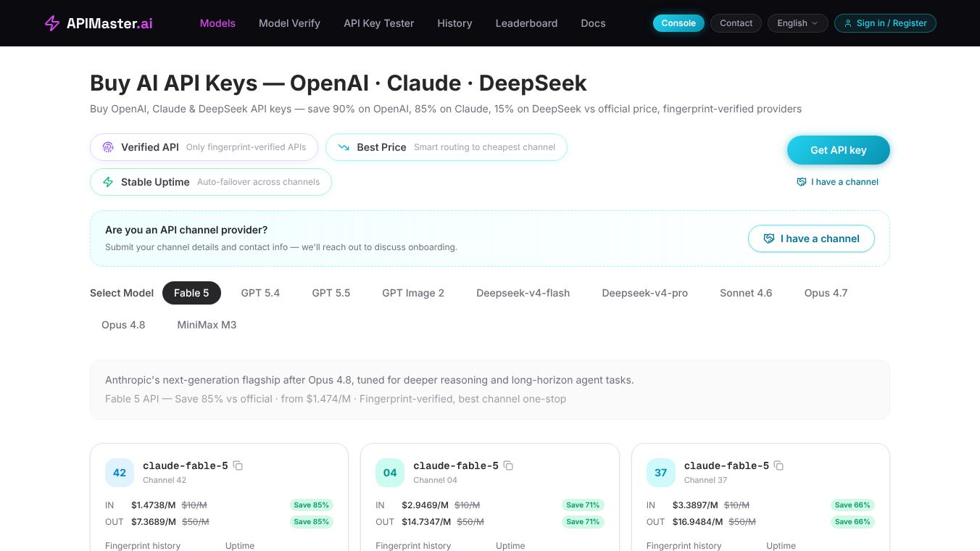Viewport: 980px width, 551px height.
Task: Copy the Channel 37 claude-fable-5 model name
Action: coord(778,465)
